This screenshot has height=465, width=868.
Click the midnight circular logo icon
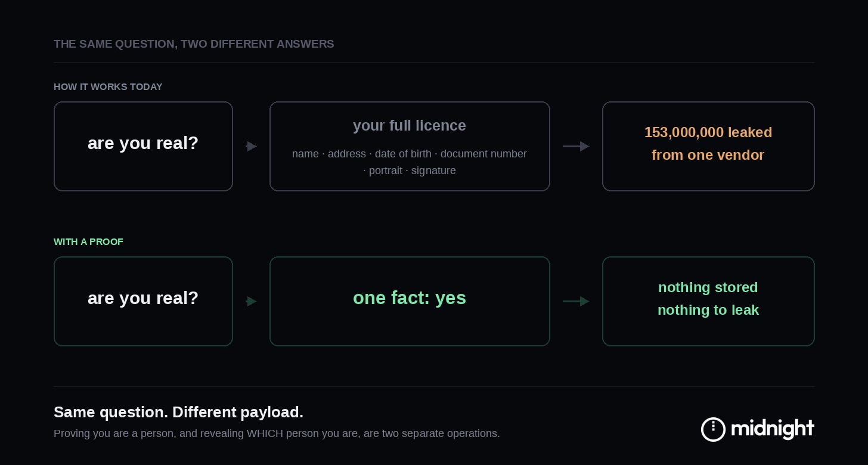[713, 429]
